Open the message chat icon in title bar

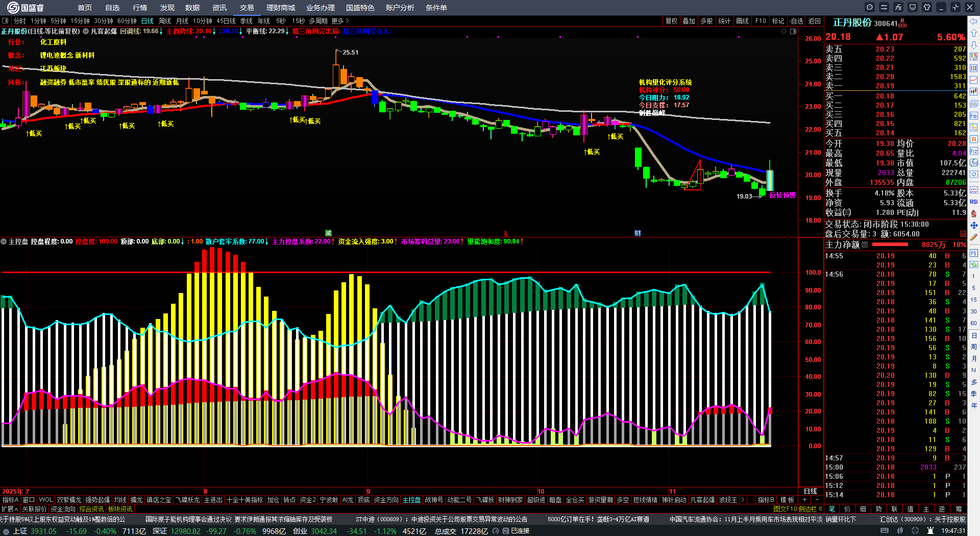(870, 7)
